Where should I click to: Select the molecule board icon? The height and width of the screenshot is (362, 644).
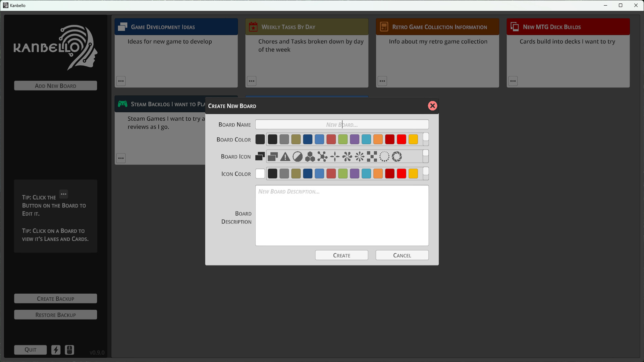coord(322,157)
